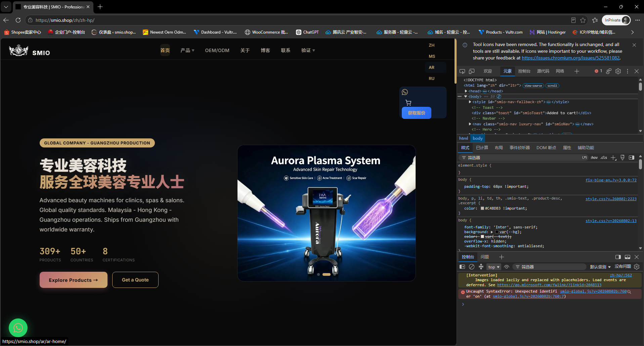The height and width of the screenshot is (346, 644).
Task: Open the top execution context dropdown
Action: click(494, 267)
